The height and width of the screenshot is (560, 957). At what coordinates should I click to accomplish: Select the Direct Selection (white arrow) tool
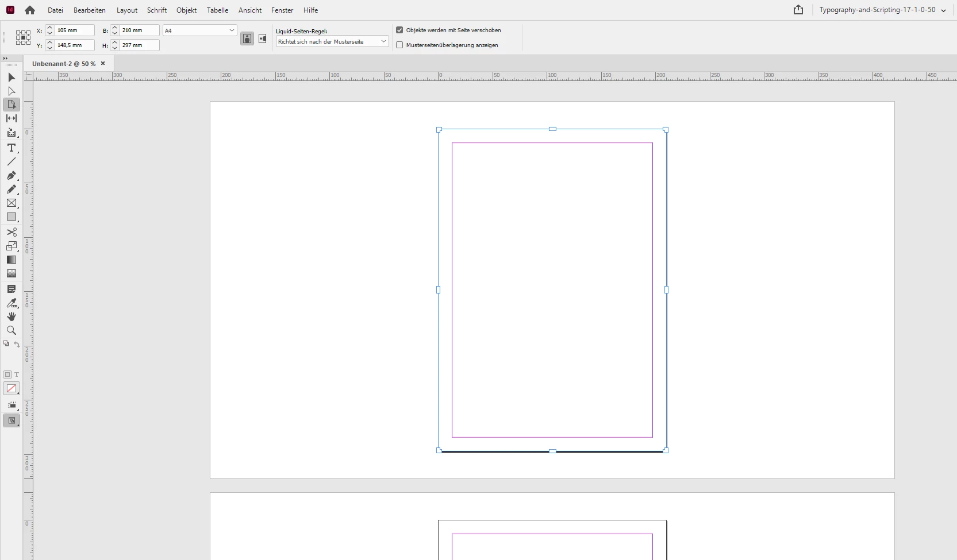click(11, 91)
